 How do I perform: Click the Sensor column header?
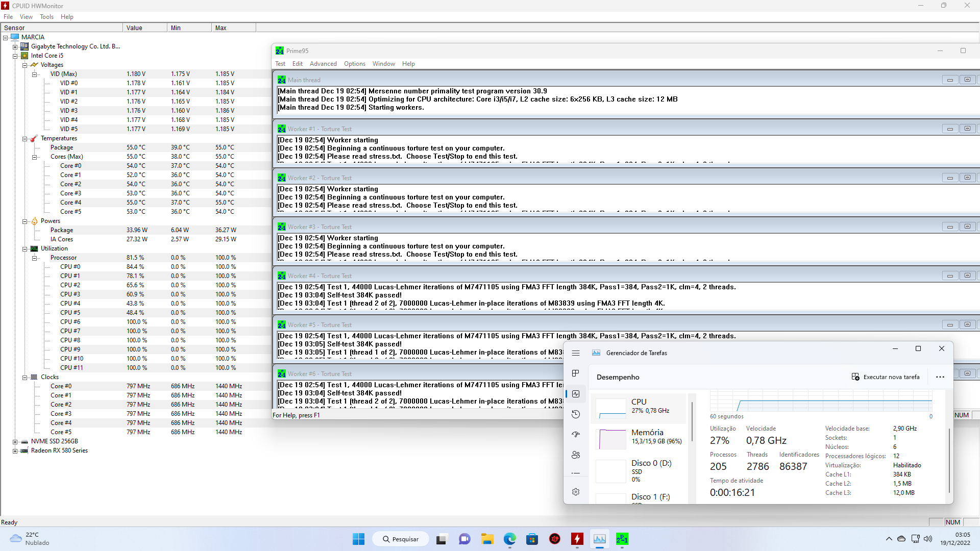click(x=62, y=28)
